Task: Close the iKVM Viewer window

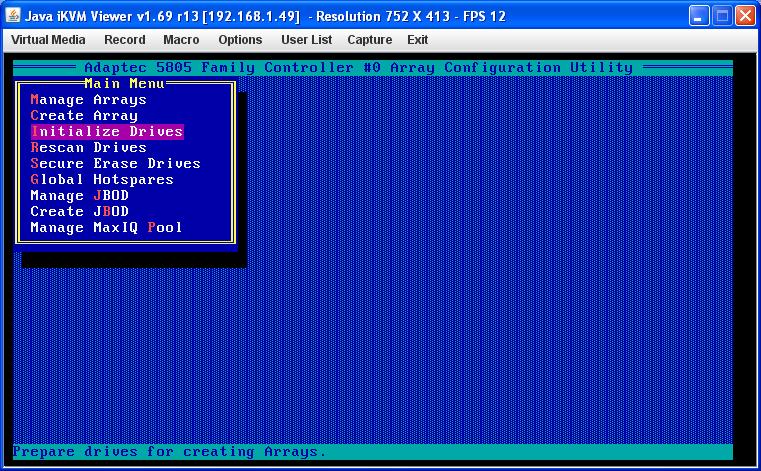Action: coord(745,16)
